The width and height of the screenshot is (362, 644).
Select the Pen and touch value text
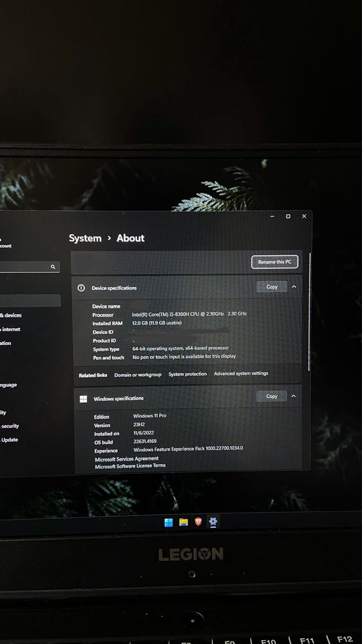(x=184, y=356)
